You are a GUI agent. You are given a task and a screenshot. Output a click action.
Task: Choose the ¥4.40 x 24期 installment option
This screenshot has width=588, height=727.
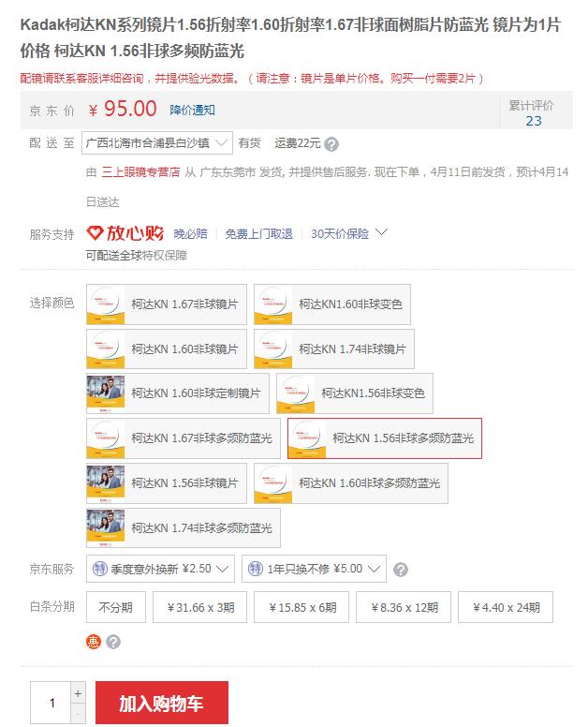(506, 607)
